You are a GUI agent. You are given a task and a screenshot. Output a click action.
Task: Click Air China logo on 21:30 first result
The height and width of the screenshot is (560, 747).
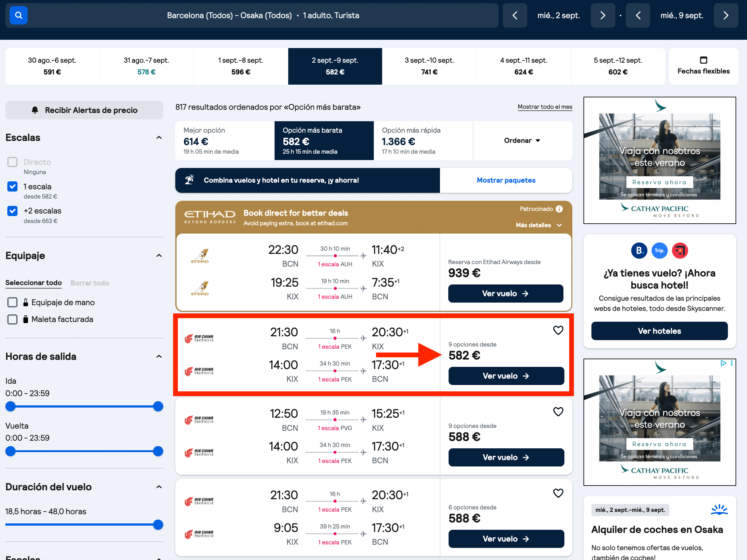199,338
